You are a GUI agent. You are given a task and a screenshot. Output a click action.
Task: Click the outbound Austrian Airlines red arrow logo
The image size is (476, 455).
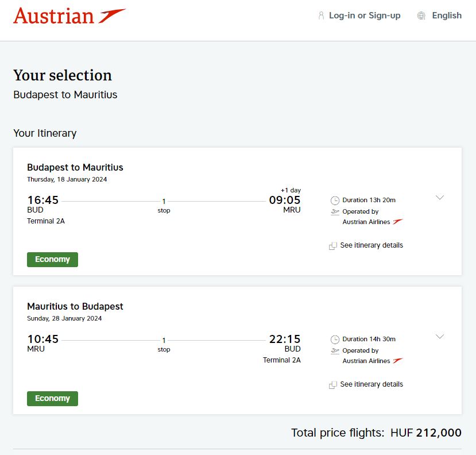pos(398,222)
